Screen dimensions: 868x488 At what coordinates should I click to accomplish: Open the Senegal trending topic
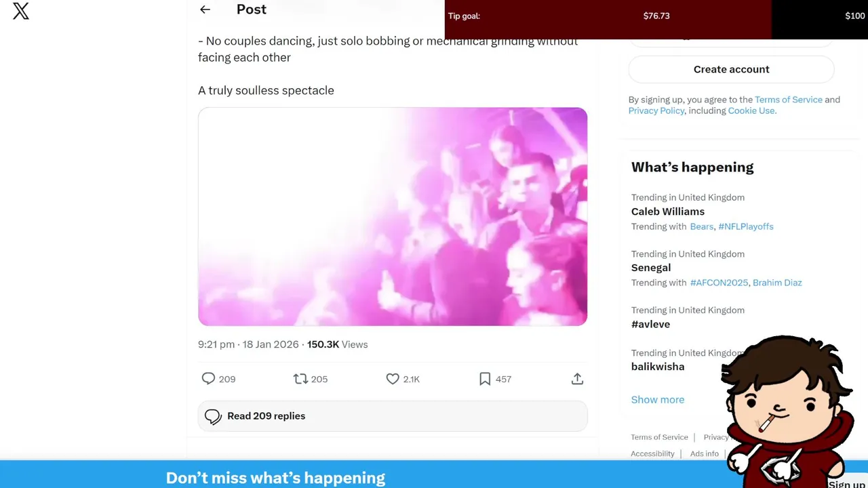click(650, 268)
